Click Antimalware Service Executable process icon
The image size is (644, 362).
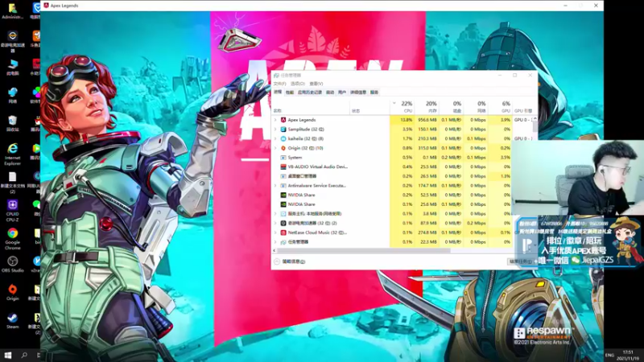point(283,186)
